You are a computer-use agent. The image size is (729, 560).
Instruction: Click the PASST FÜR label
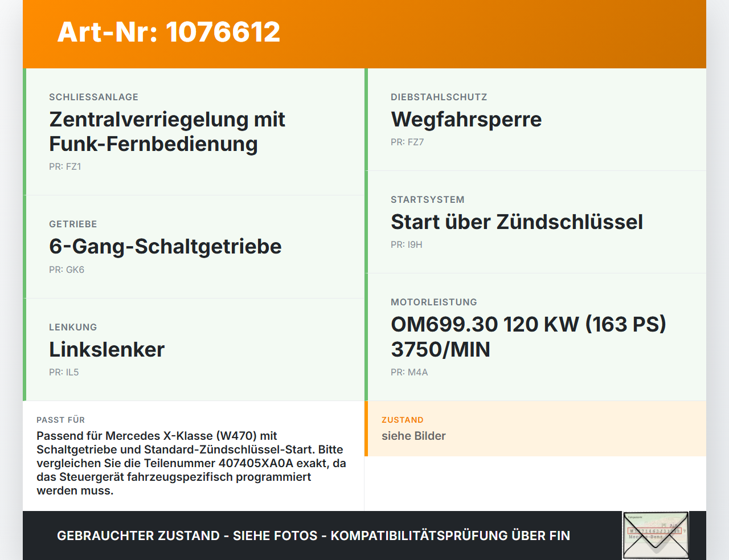pos(60,420)
